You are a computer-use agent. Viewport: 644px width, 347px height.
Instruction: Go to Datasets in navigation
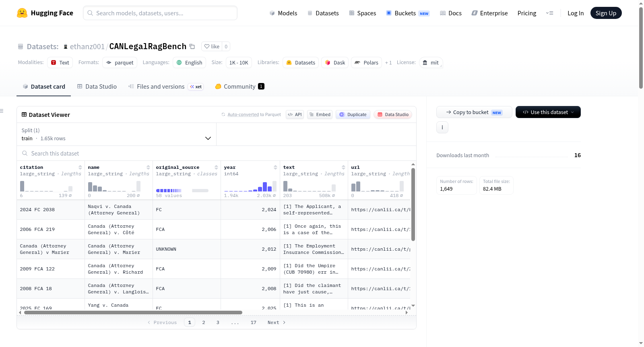tap(323, 13)
